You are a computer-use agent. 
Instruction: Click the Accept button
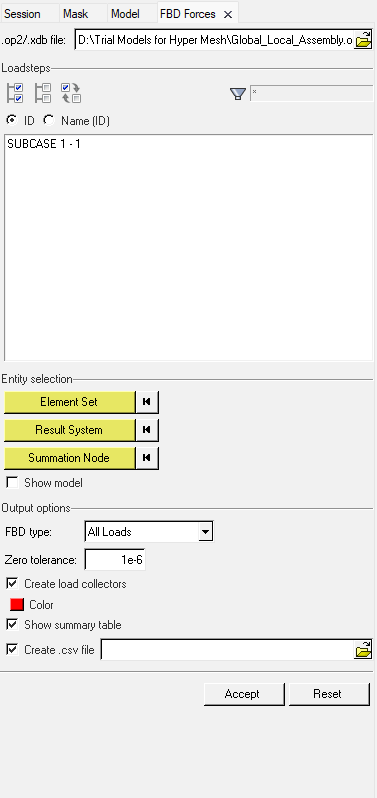(244, 694)
